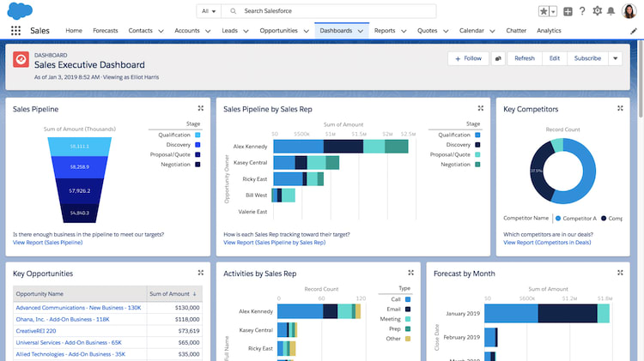Open the user profile avatar
The image size is (644, 361).
629,11
